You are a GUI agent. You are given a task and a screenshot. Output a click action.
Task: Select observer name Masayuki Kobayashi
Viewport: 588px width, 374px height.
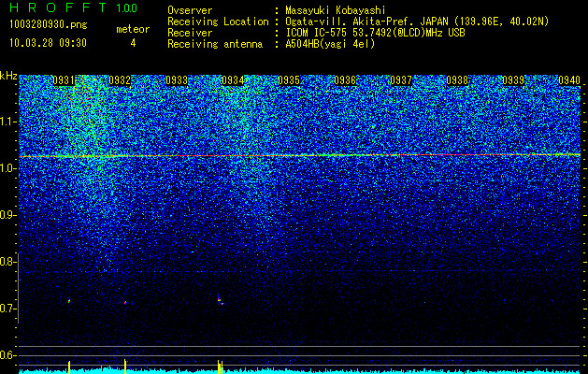tap(336, 10)
